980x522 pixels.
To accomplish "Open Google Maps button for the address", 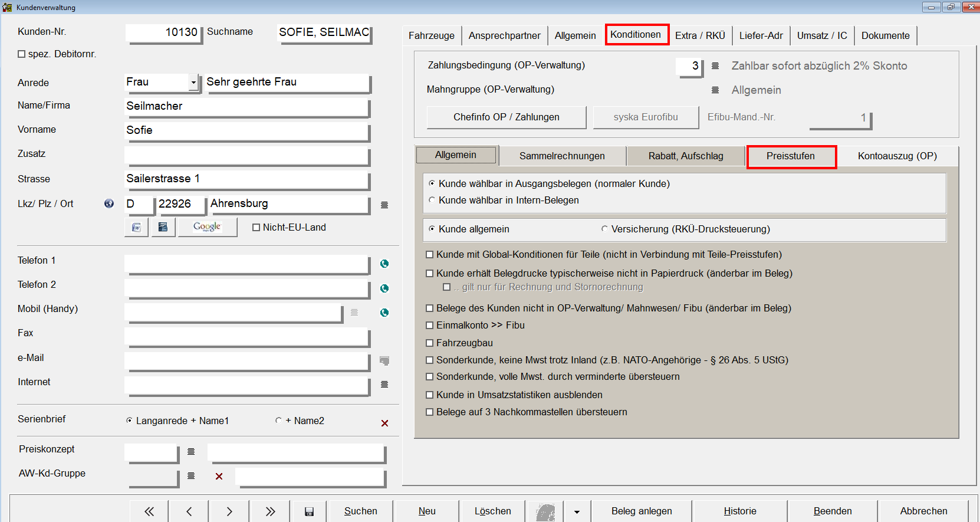I will 208,227.
